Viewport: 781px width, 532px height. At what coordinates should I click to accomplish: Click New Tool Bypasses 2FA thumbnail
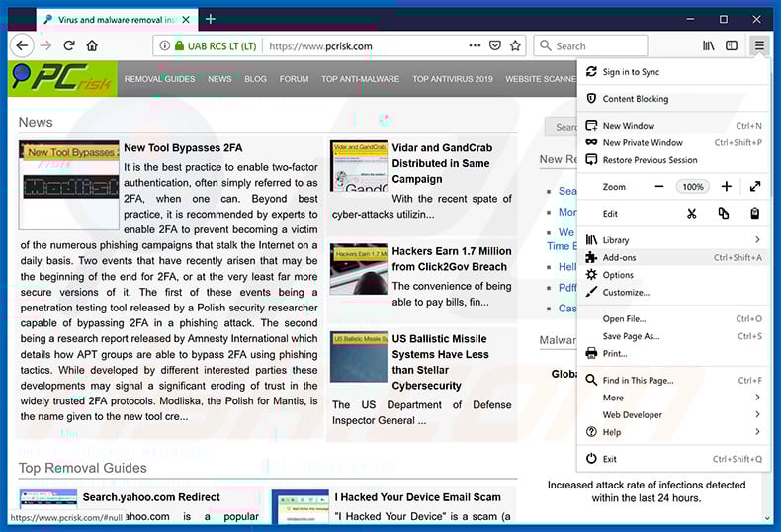69,185
